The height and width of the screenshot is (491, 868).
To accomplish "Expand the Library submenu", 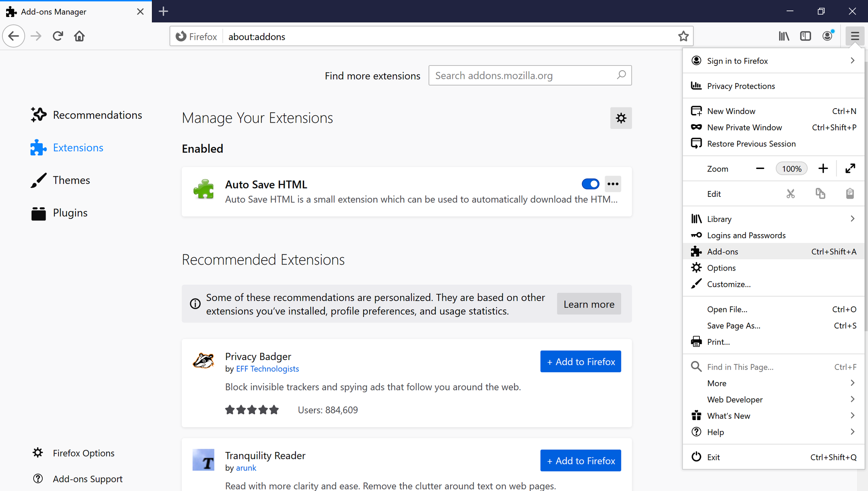I will [852, 219].
